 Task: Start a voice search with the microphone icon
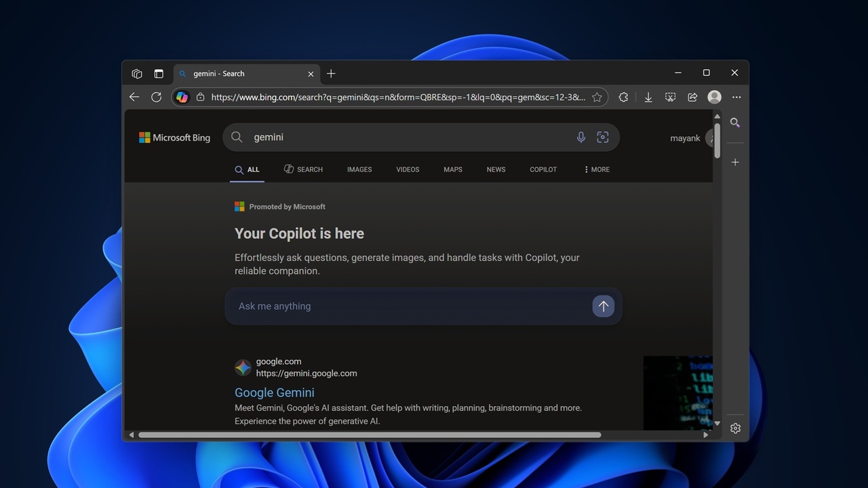[581, 137]
